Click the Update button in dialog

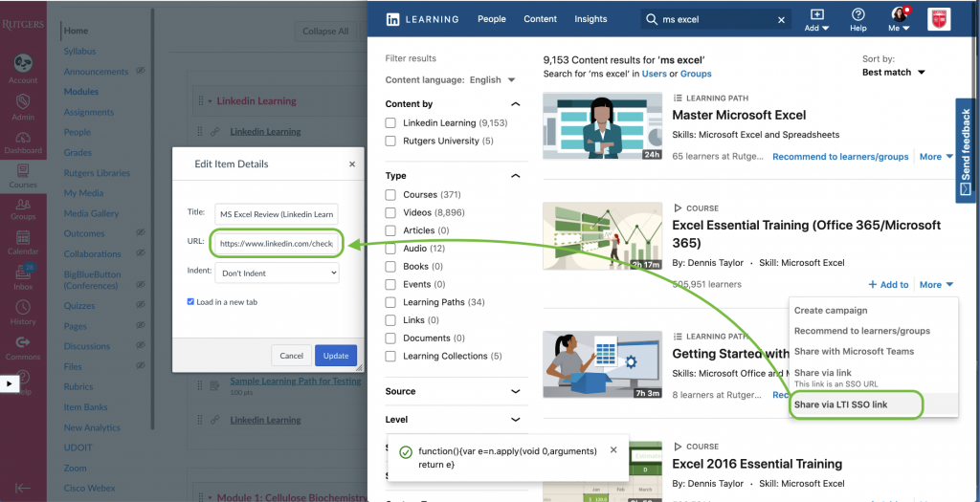pos(336,356)
